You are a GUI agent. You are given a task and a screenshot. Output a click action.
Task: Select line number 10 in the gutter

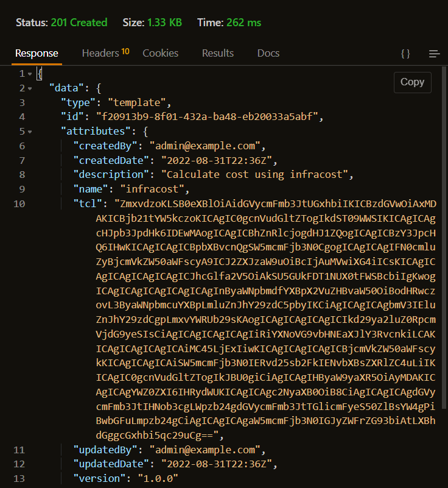tap(18, 203)
